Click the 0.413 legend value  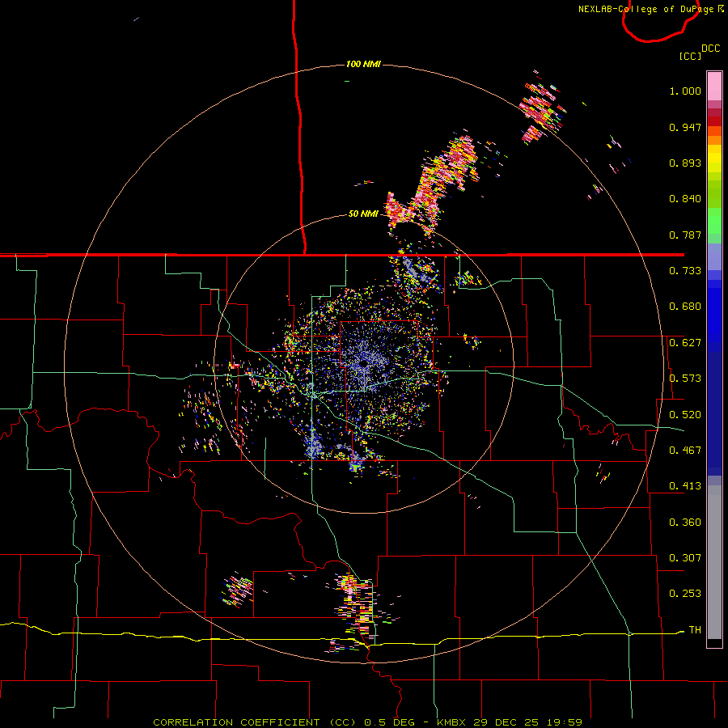[x=685, y=486]
